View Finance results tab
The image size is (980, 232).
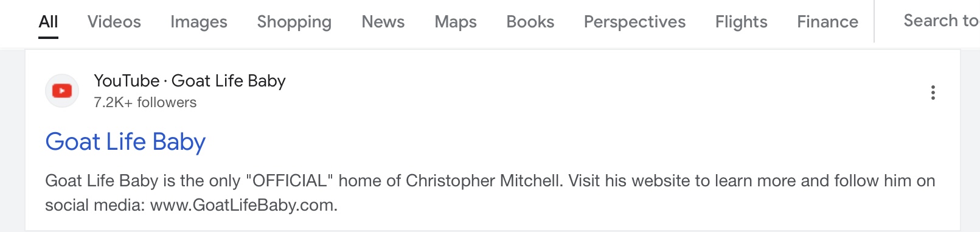(828, 22)
